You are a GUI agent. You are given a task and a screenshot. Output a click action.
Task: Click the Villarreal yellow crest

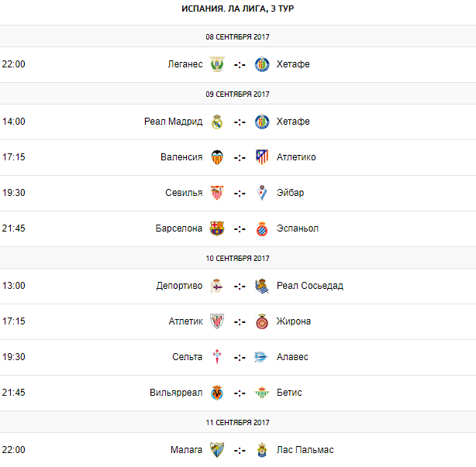[x=217, y=393]
